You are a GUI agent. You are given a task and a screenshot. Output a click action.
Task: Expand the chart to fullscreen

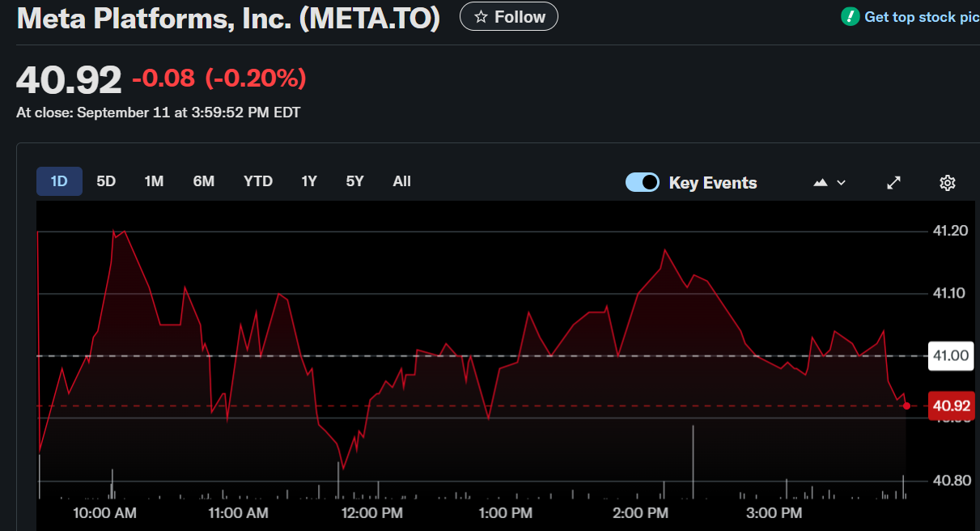(x=893, y=182)
